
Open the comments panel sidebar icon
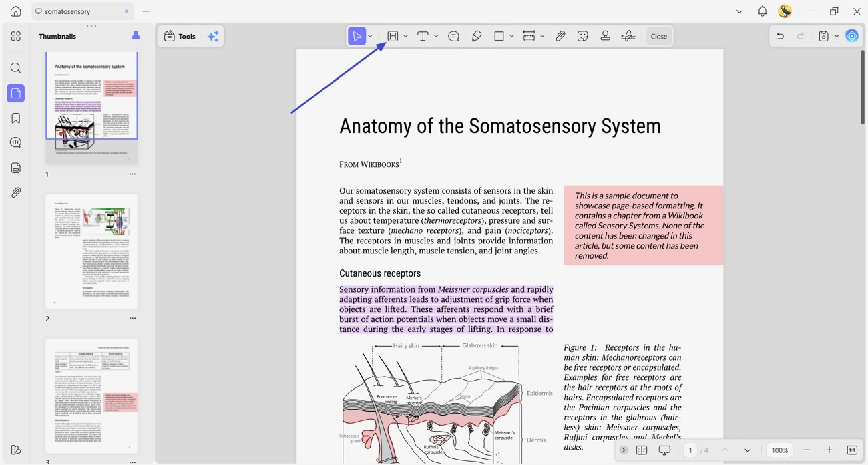coord(16,143)
